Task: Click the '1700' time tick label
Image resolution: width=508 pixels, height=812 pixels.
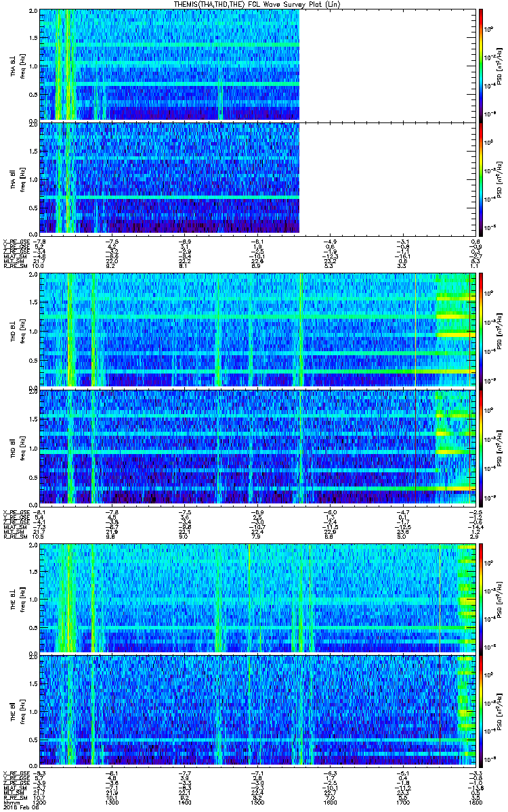Action: (402, 801)
